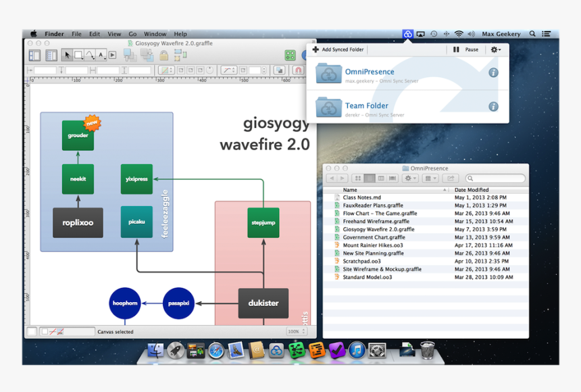Start presentation mode play button
The width and height of the screenshot is (581, 392).
(x=113, y=55)
